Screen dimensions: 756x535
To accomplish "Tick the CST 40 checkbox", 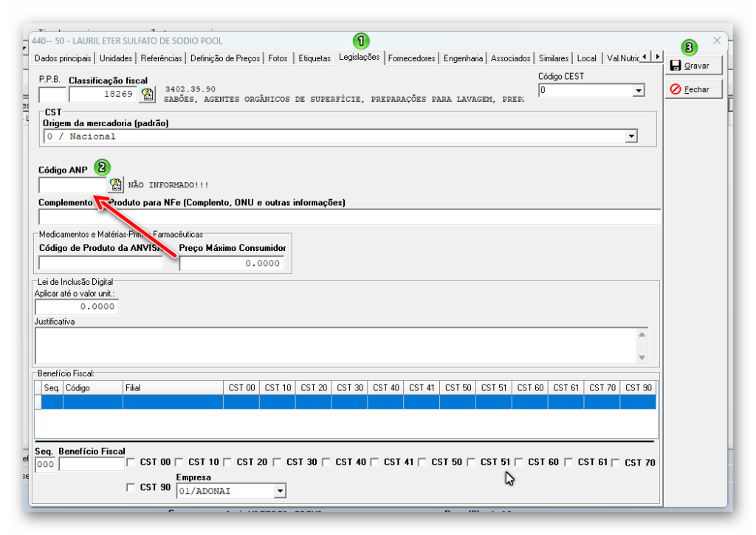I will point(326,463).
